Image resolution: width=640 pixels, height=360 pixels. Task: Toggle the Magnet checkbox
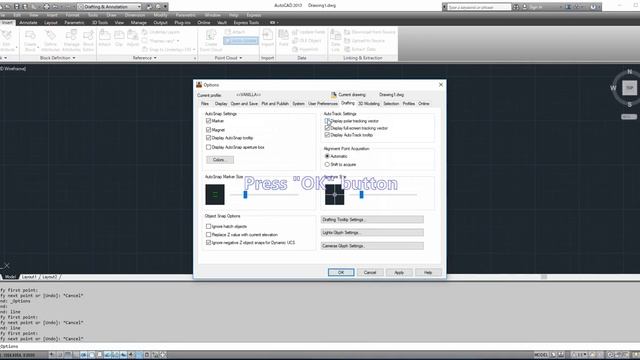[209, 129]
